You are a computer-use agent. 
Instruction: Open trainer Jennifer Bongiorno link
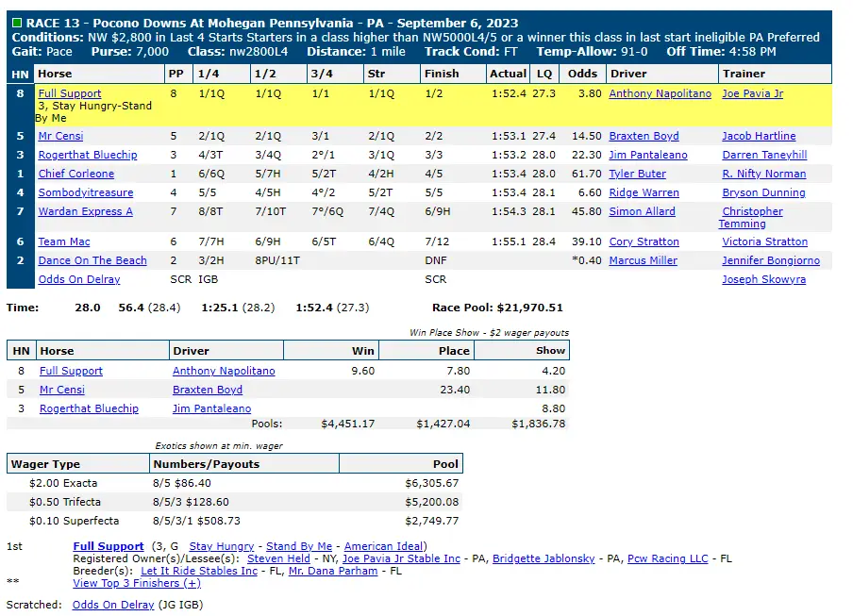pyautogui.click(x=770, y=260)
